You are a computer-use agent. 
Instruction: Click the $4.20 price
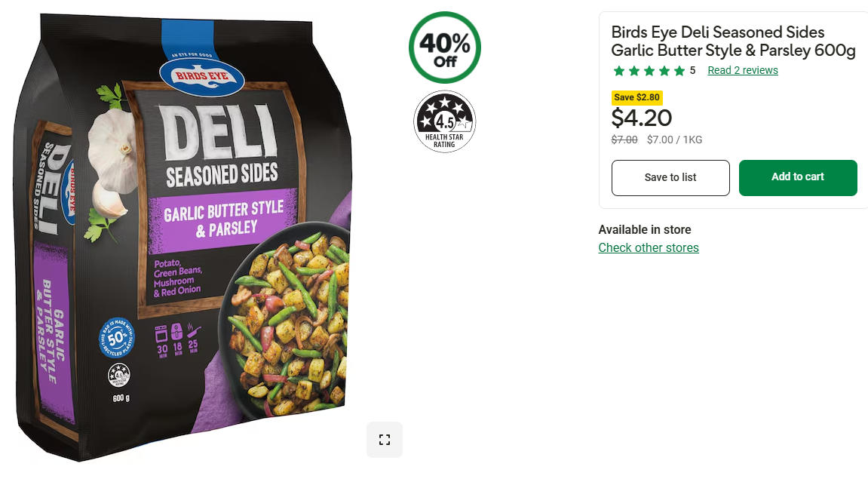(x=641, y=118)
